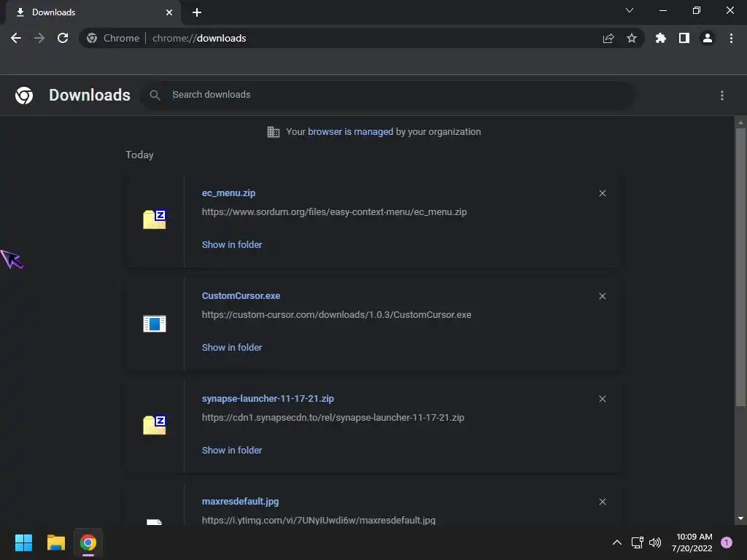Image resolution: width=747 pixels, height=560 pixels.
Task: Open the volume tray icon
Action: (656, 542)
